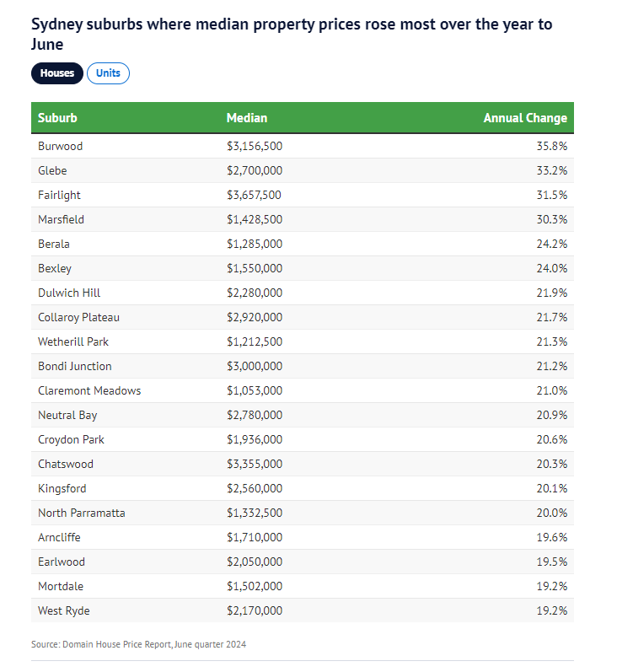
Task: Sort by the Median column header
Action: pyautogui.click(x=247, y=118)
